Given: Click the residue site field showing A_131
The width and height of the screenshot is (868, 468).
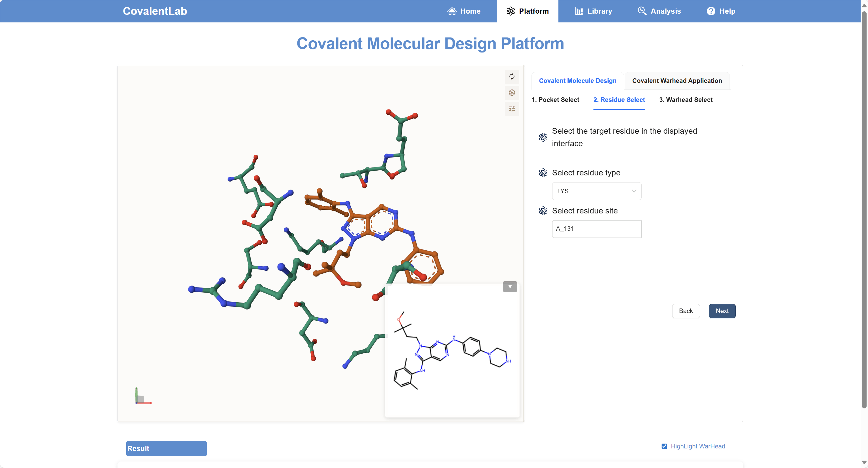Looking at the screenshot, I should click(x=596, y=229).
